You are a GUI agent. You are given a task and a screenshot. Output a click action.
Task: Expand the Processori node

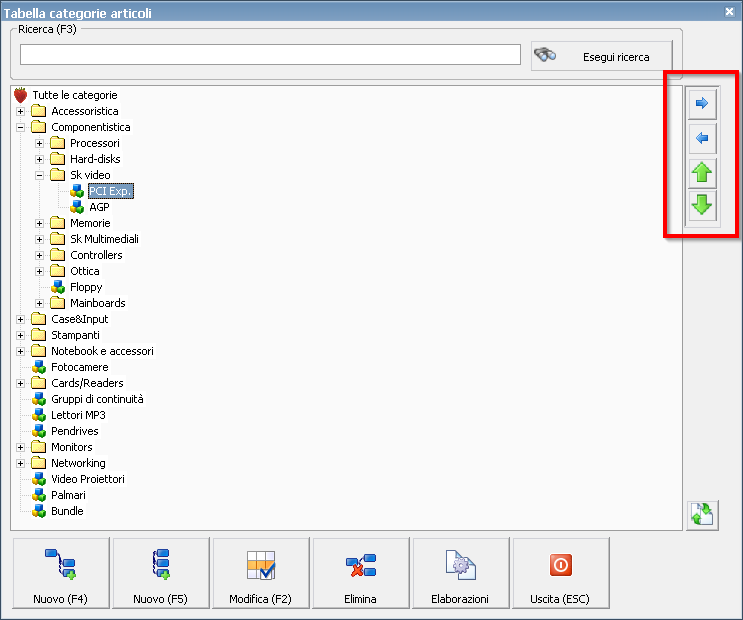pyautogui.click(x=39, y=143)
